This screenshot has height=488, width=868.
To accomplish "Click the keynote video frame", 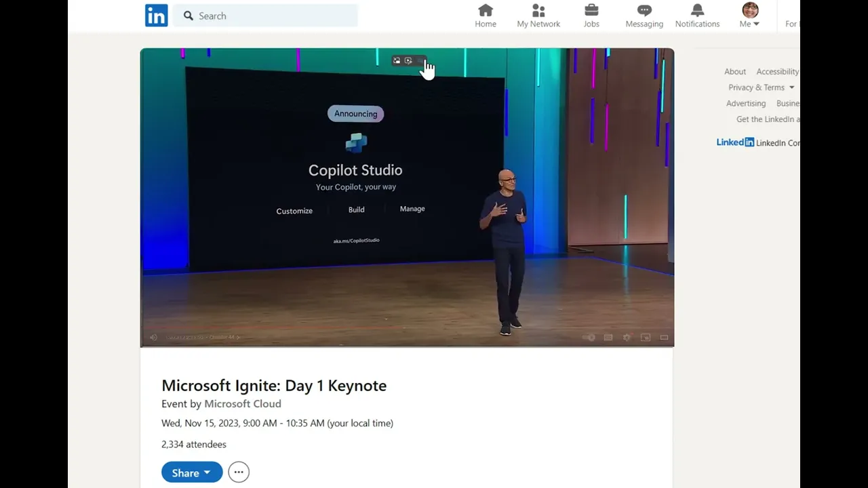I will click(407, 197).
